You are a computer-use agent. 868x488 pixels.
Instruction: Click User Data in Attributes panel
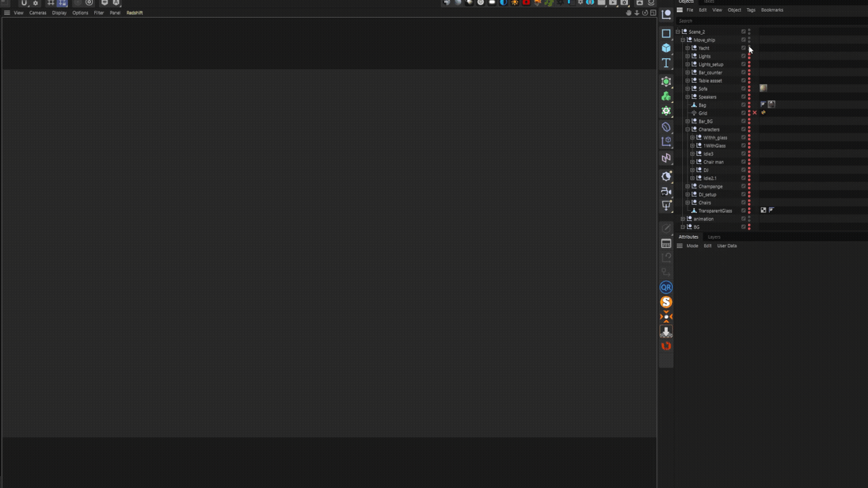[x=726, y=246]
